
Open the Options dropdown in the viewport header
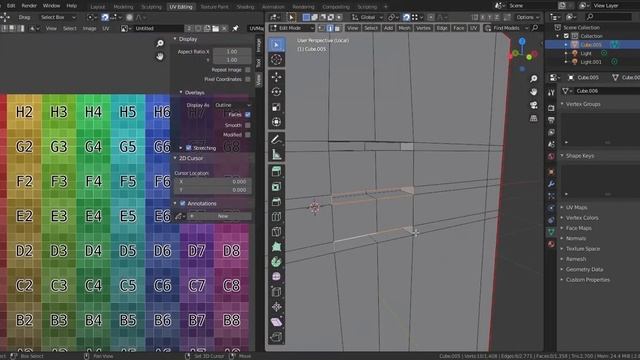(527, 17)
